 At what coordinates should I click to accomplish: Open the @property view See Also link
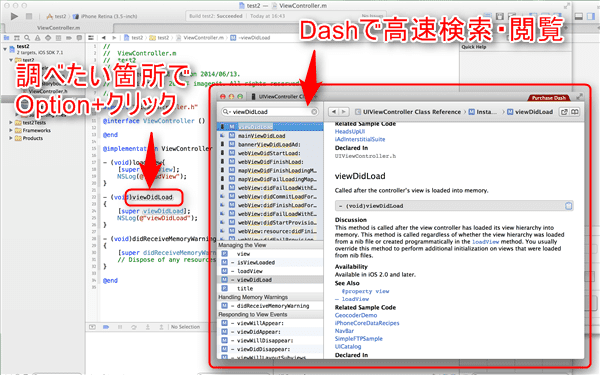pos(365,291)
